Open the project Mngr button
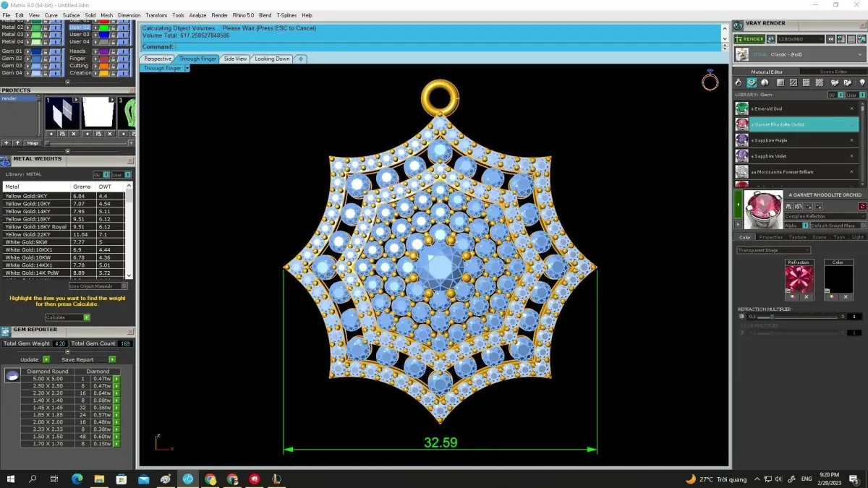 [x=33, y=143]
